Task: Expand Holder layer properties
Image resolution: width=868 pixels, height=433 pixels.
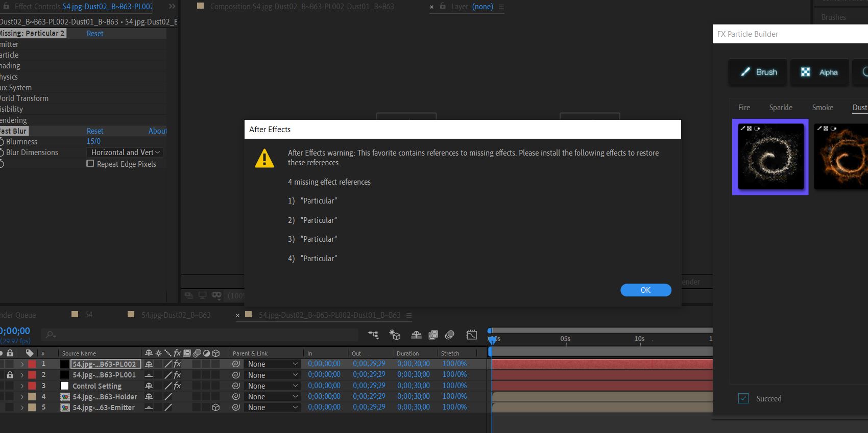Action: [x=22, y=397]
